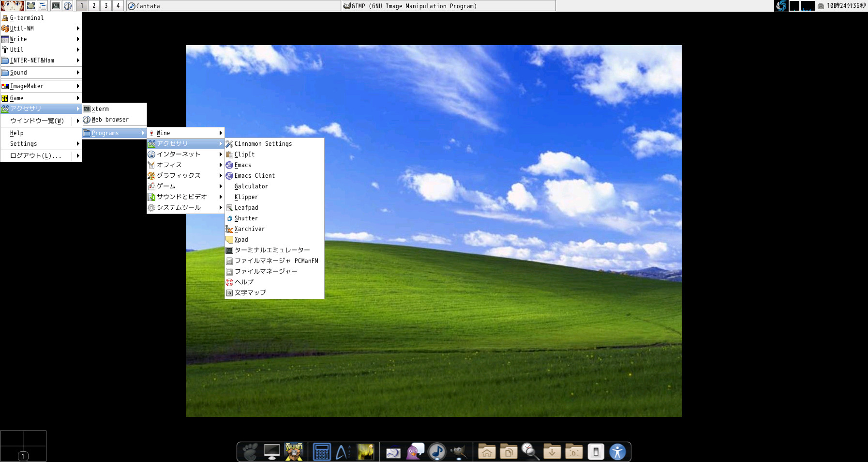Select Leafpad from the accessories menu
Screen dimensions: 868x462
tap(247, 207)
